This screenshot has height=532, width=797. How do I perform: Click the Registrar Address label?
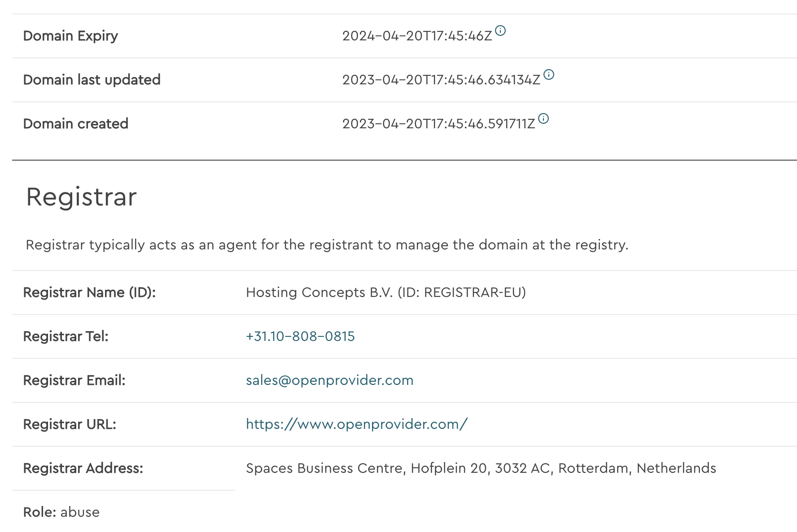pyautogui.click(x=83, y=468)
